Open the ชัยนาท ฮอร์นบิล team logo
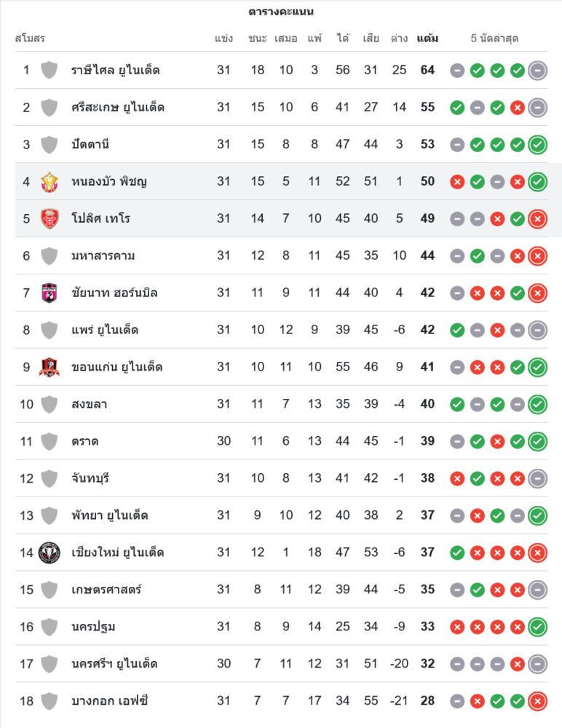 [x=49, y=293]
